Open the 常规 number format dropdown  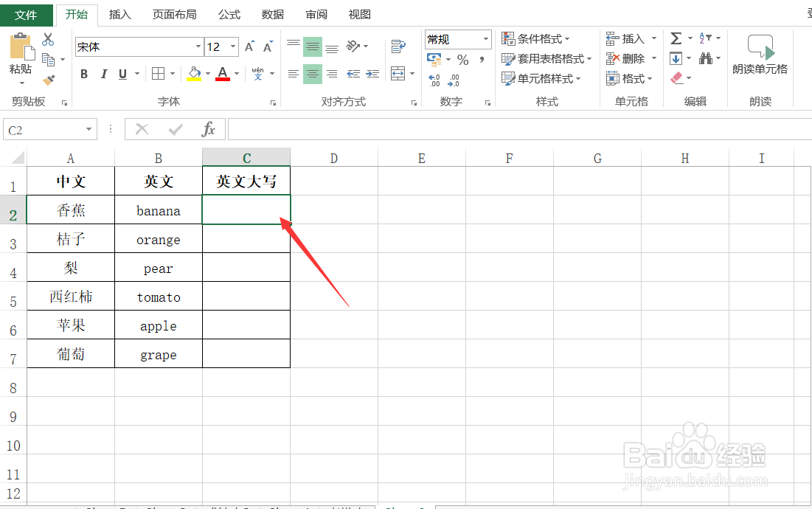[x=486, y=39]
